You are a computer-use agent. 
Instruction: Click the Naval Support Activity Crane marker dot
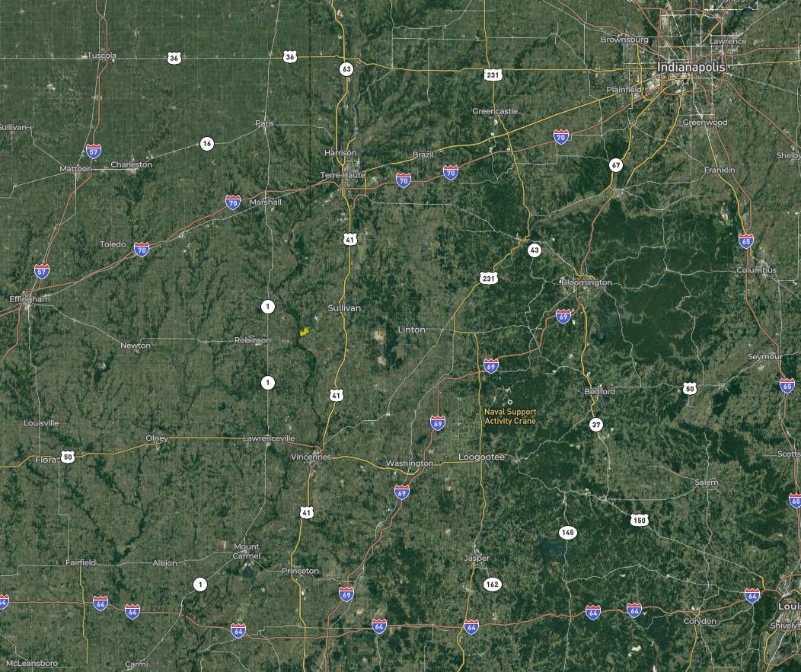[510, 403]
